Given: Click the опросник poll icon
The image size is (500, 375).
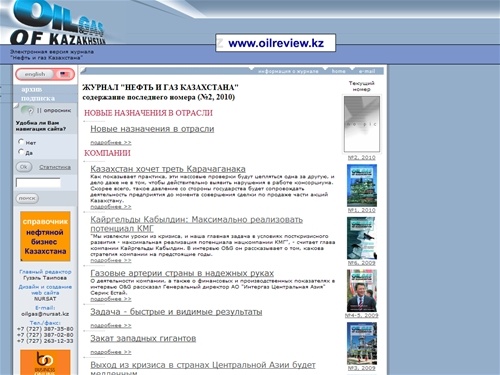Looking at the screenshot, I should [27, 110].
